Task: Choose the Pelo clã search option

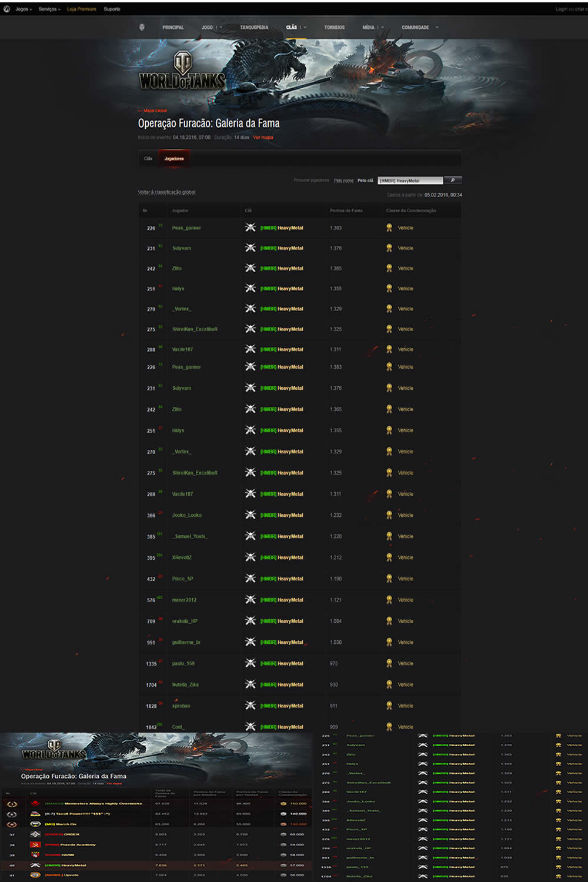Action: [x=365, y=181]
